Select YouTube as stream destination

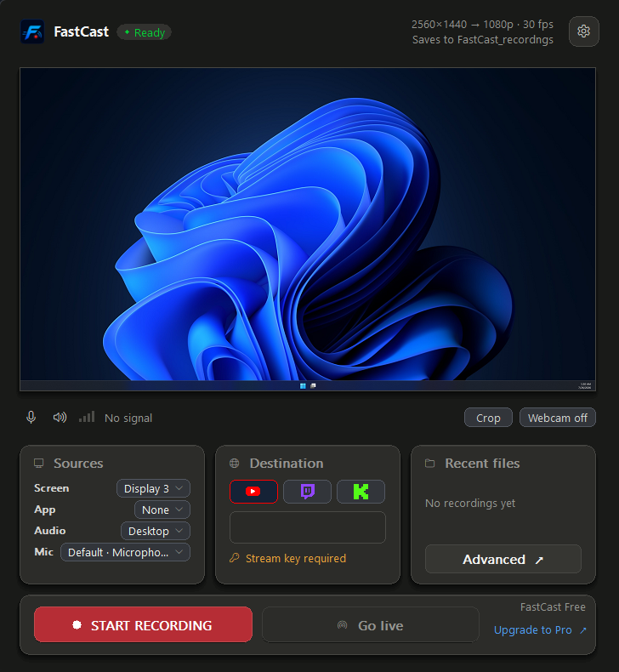point(253,491)
